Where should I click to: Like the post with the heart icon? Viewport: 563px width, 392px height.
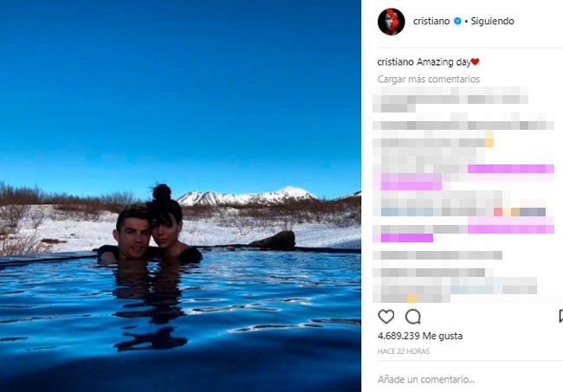(x=386, y=317)
